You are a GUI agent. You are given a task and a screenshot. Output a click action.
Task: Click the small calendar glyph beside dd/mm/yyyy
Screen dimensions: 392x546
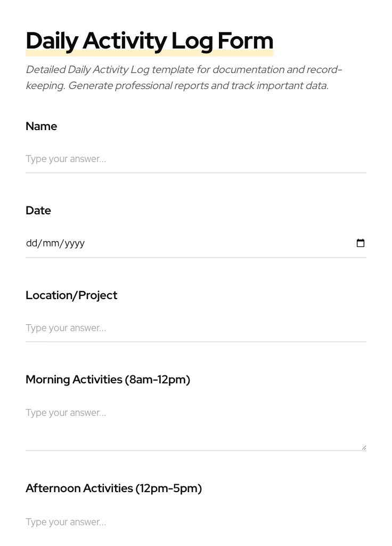coord(361,243)
